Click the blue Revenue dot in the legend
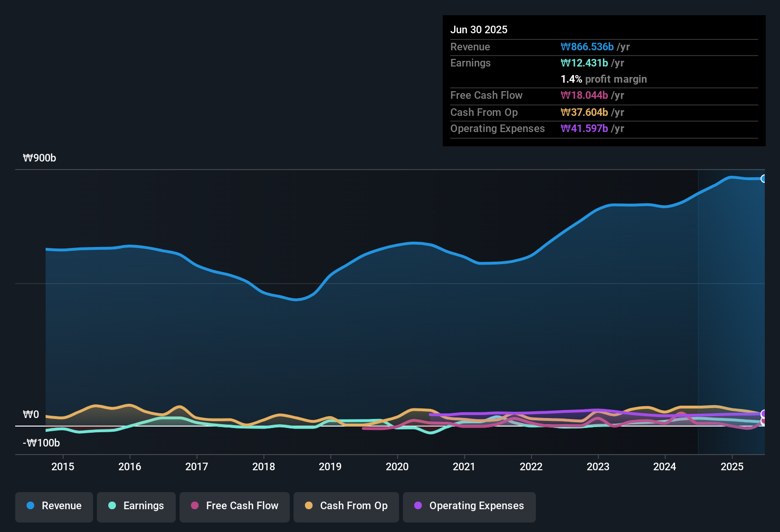This screenshot has width=780, height=532. pyautogui.click(x=30, y=506)
